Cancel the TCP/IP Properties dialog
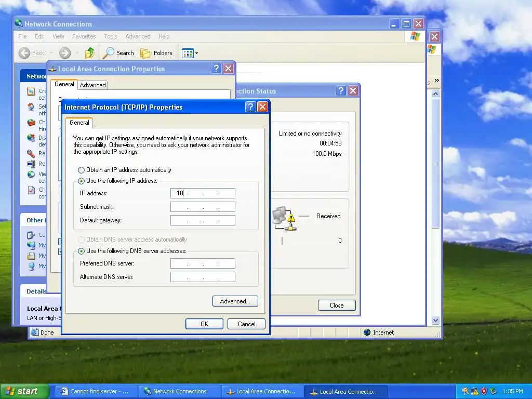 [x=247, y=324]
